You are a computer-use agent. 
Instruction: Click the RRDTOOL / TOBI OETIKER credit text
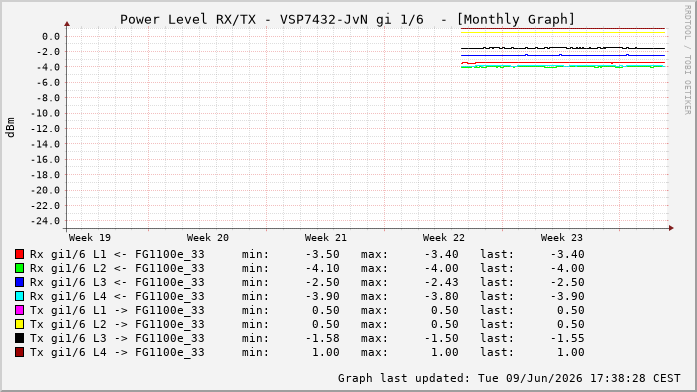pyautogui.click(x=688, y=60)
